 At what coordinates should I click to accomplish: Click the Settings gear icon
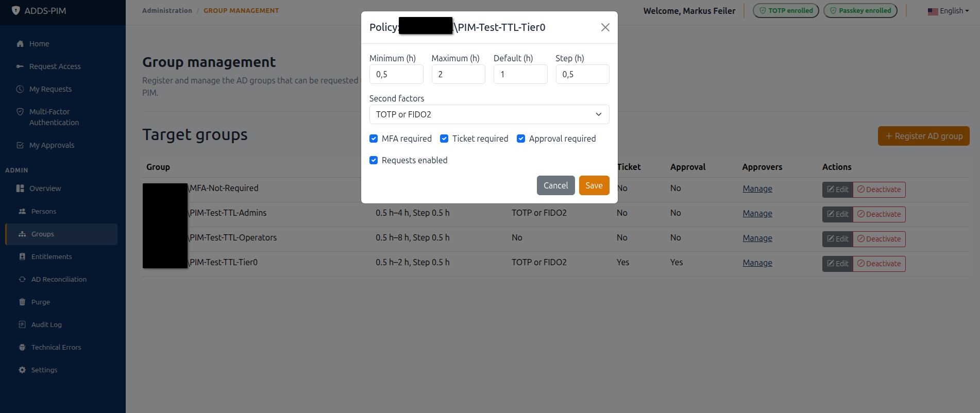[x=22, y=370]
